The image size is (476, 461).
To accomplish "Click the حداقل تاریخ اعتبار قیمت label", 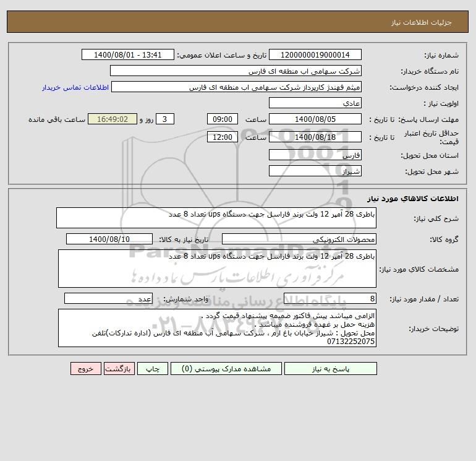I will coord(431,137).
